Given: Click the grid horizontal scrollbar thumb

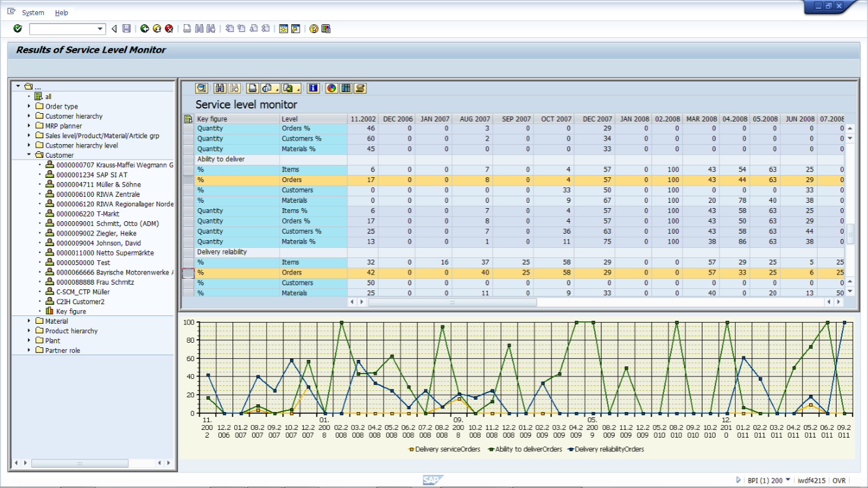Looking at the screenshot, I should [x=452, y=302].
